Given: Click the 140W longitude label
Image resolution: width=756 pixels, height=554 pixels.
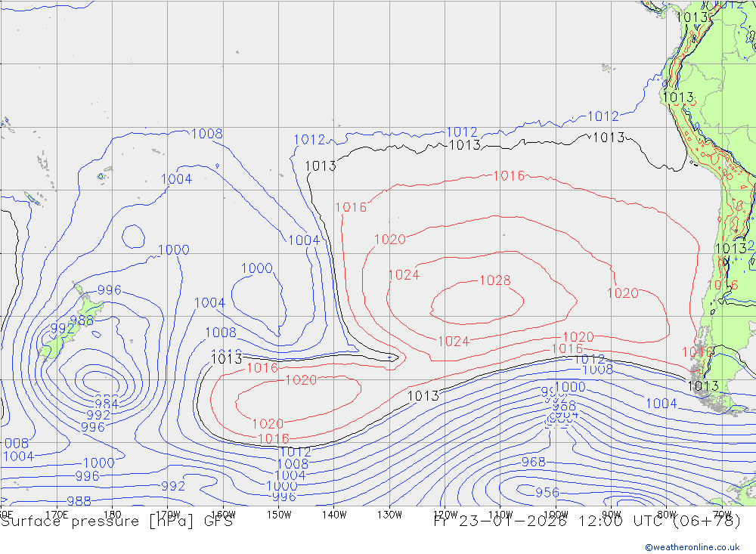Looking at the screenshot, I should click(x=334, y=515).
